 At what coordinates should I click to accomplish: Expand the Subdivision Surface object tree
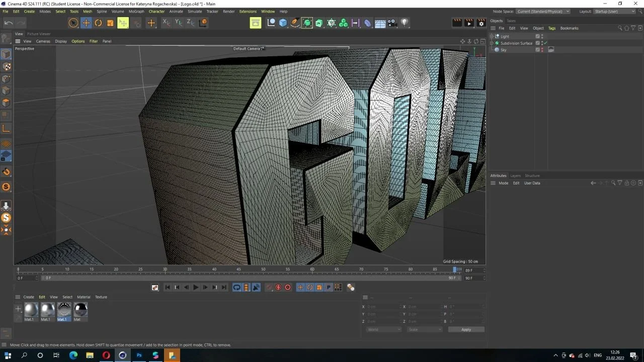point(492,43)
